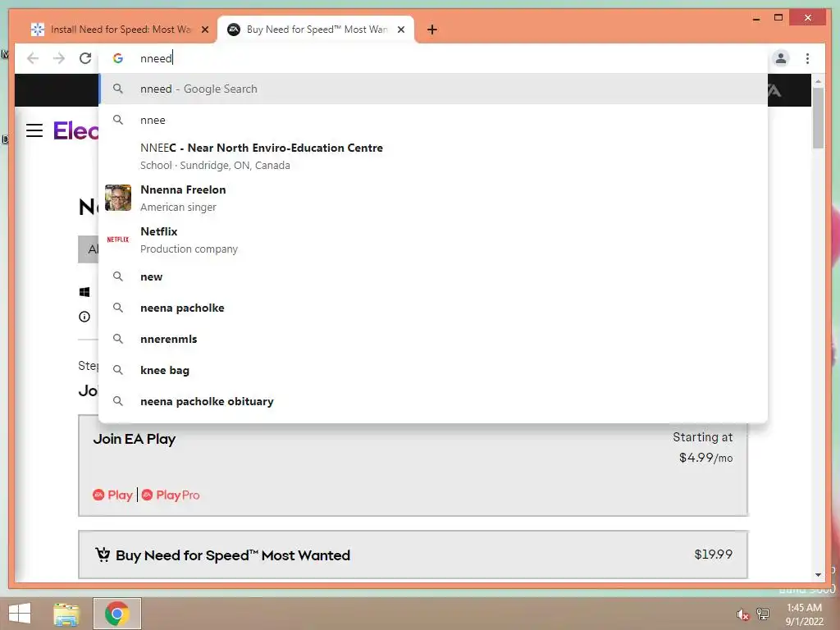Choose the nneed - Google Search suggestion
Viewport: 840px width, 630px height.
tap(433, 89)
